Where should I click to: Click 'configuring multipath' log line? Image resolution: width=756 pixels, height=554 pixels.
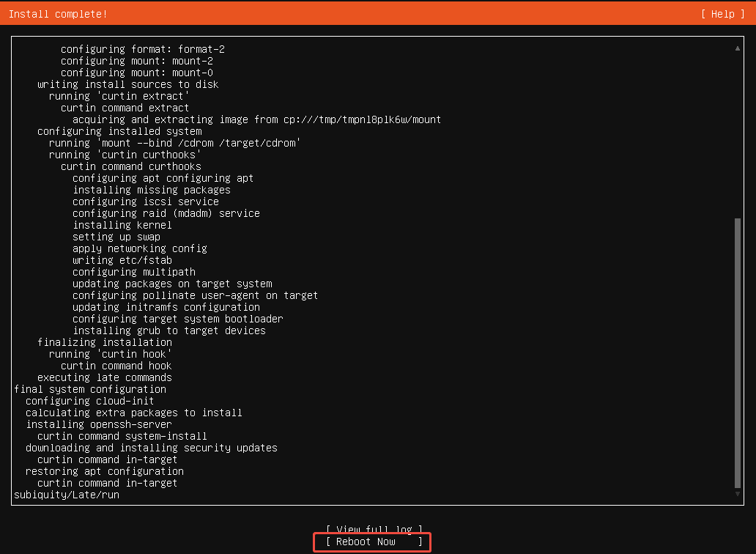tap(134, 272)
